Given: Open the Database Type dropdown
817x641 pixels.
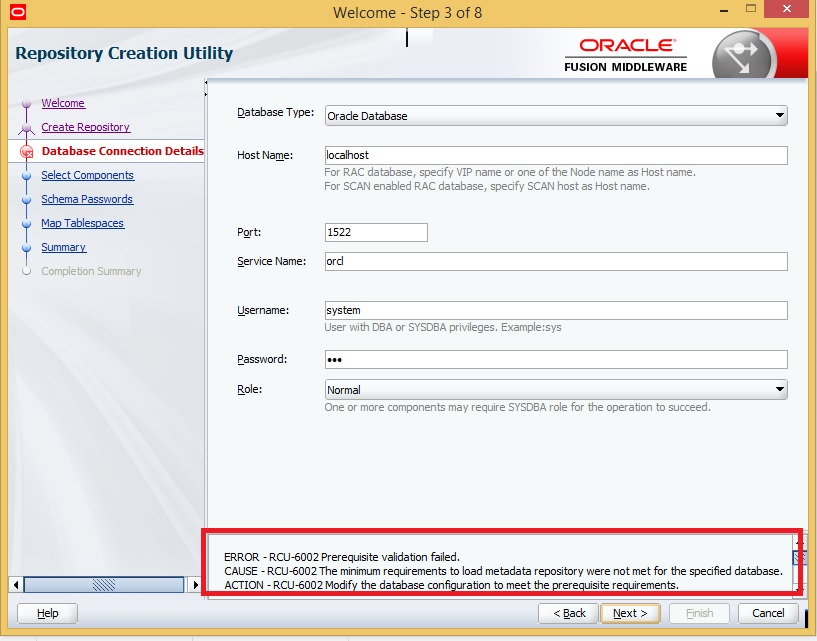Looking at the screenshot, I should tap(779, 116).
